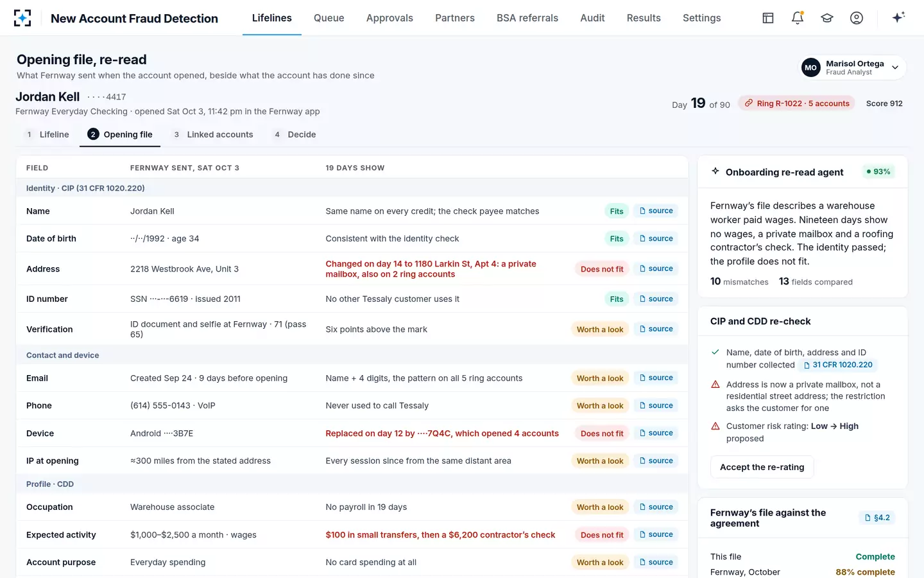Click the Fits badge in ID number row
924x578 pixels.
[617, 299]
